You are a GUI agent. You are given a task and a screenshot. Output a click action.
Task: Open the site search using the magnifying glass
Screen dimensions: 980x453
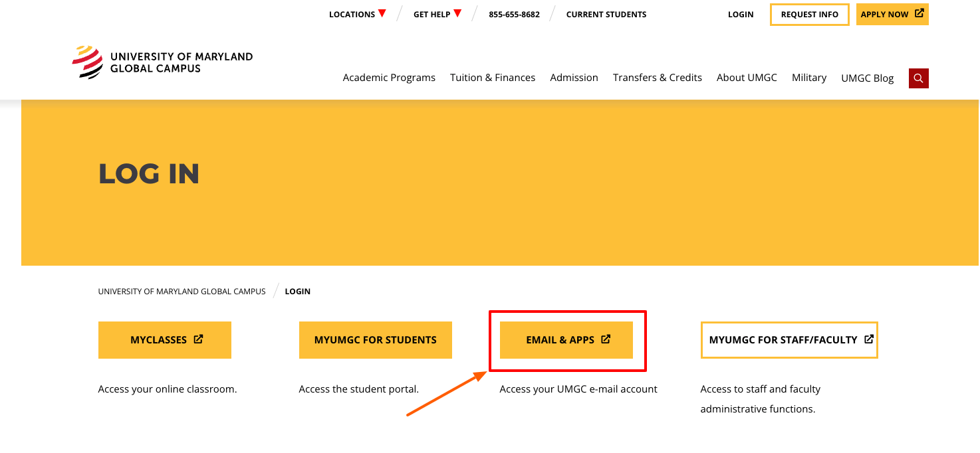918,78
